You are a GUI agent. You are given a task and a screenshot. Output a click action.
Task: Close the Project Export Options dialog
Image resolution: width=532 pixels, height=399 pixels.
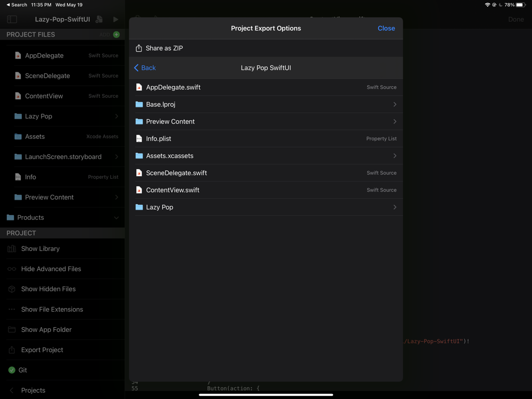click(x=386, y=29)
